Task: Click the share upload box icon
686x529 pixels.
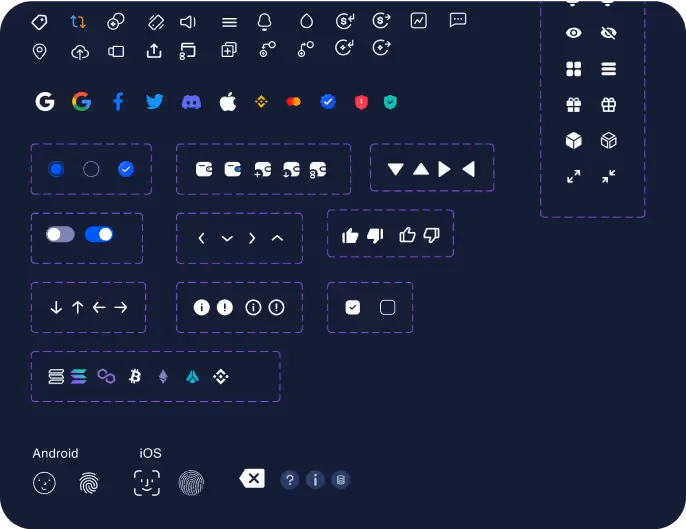Action: pyautogui.click(x=154, y=51)
